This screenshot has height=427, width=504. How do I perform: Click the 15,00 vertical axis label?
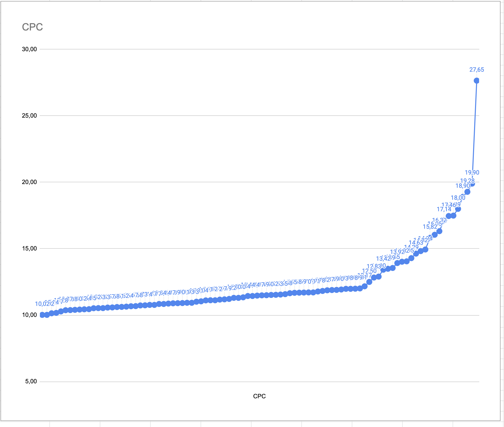tap(29, 248)
